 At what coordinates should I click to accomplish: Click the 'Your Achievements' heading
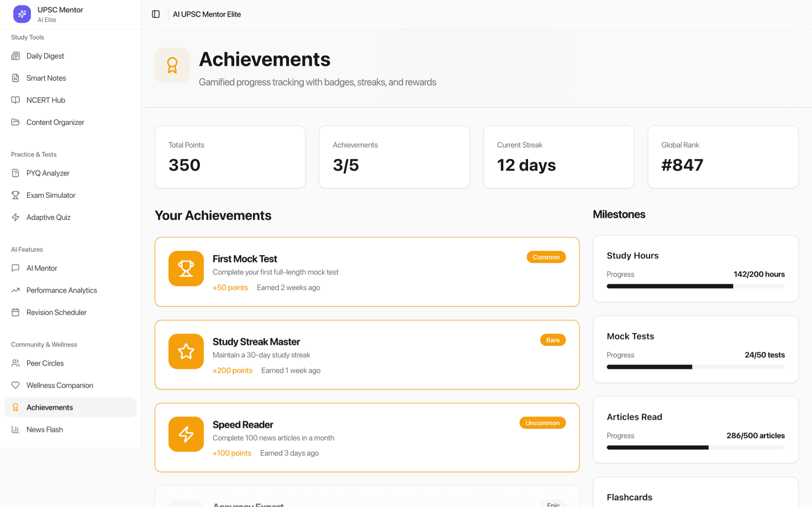[213, 215]
